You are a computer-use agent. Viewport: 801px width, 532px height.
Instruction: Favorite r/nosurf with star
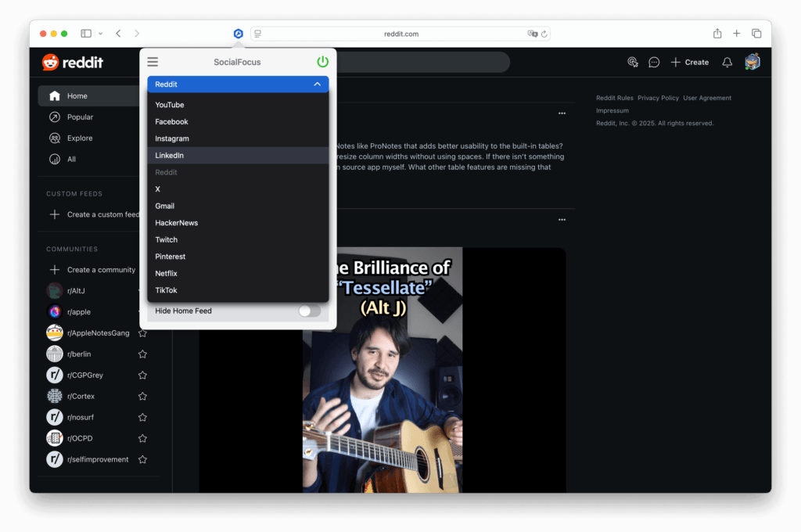pos(142,418)
